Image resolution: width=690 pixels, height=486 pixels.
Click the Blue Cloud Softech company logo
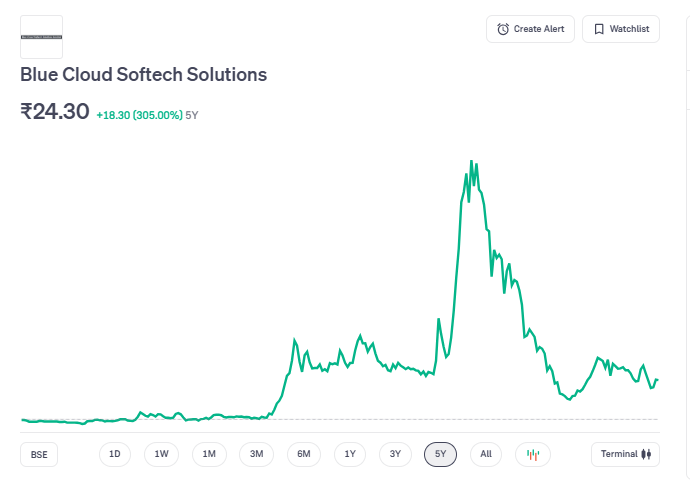tap(41, 37)
